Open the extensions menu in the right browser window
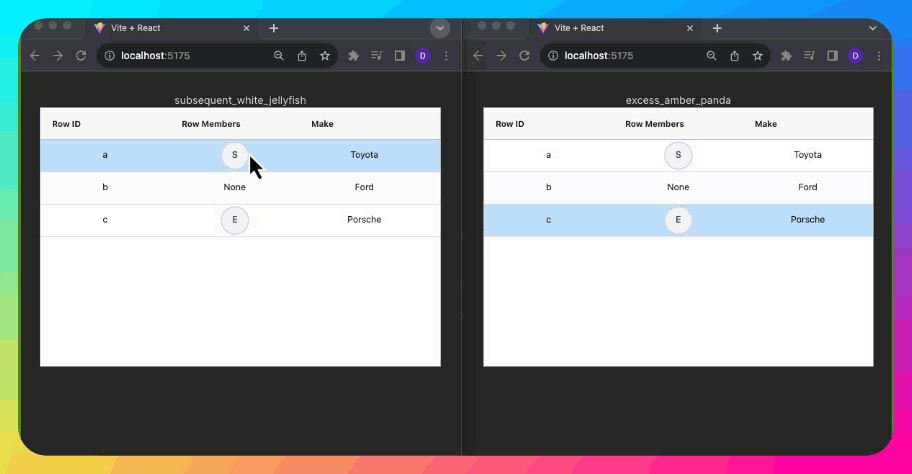The width and height of the screenshot is (912, 474). point(786,56)
